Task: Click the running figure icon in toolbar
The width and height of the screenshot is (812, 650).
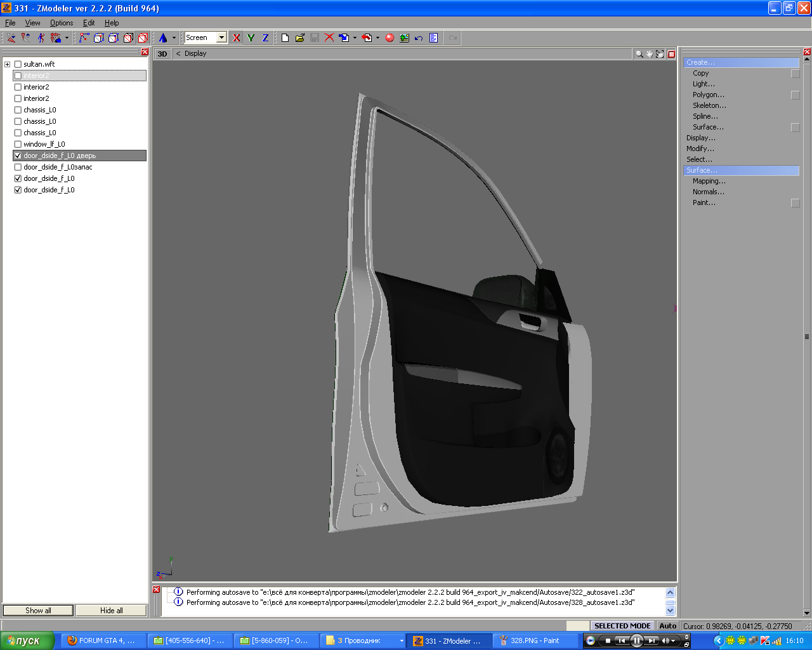Action: [41, 38]
